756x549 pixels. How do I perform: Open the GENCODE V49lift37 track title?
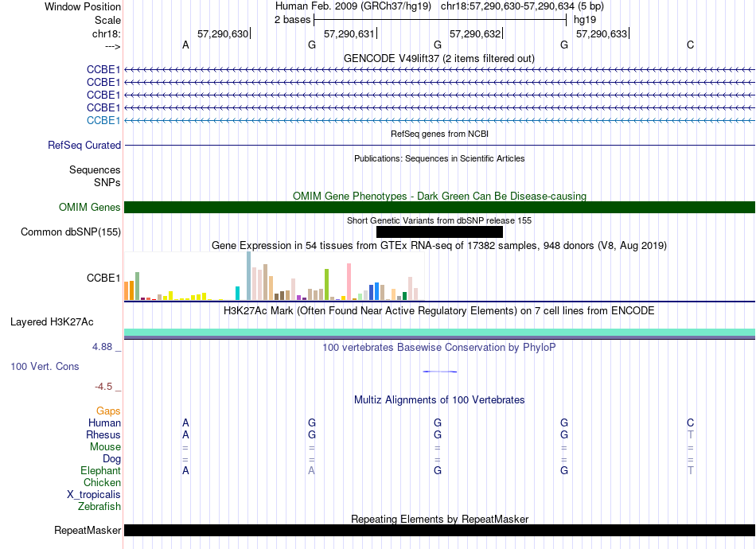[x=439, y=58]
